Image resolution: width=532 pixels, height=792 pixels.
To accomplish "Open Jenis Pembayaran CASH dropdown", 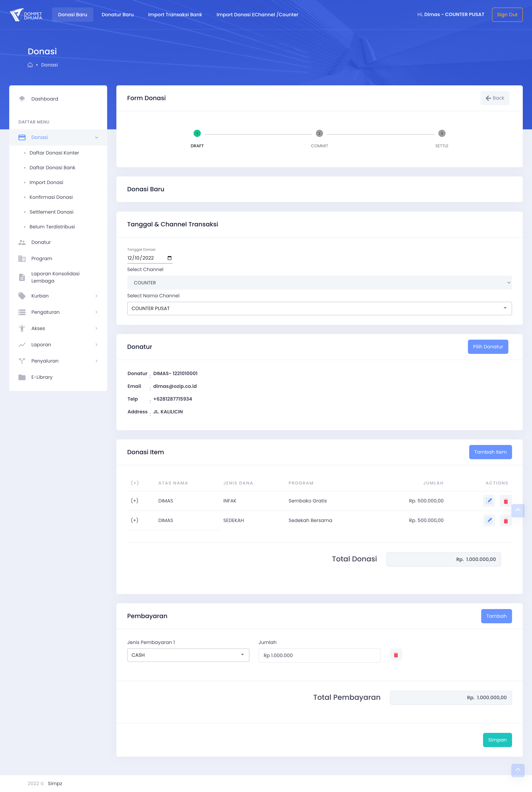I will 188,655.
